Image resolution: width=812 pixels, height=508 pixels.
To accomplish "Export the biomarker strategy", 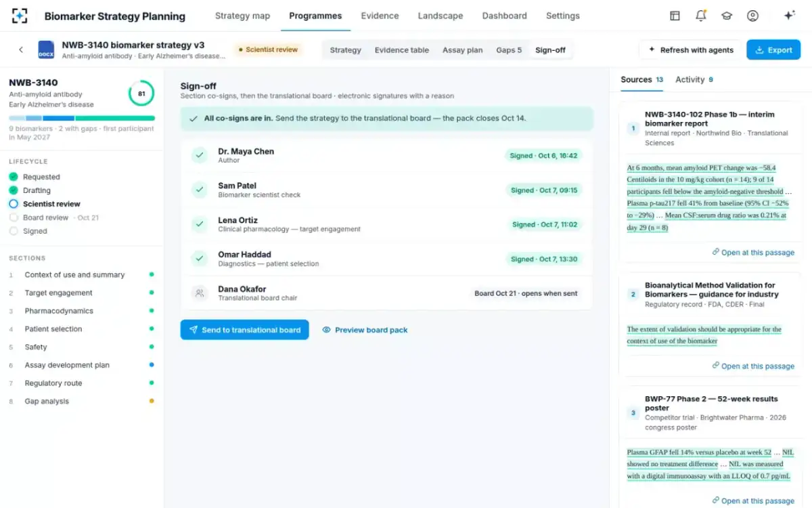I will [x=773, y=49].
